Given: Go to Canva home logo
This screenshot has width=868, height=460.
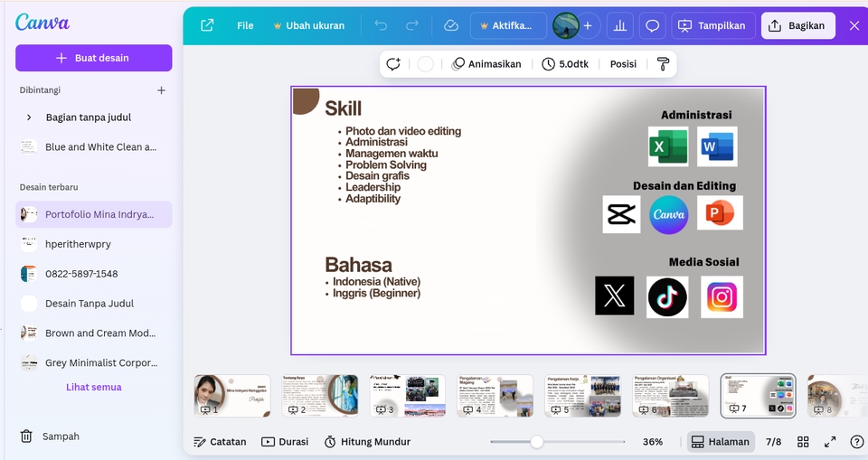Looking at the screenshot, I should tap(42, 23).
